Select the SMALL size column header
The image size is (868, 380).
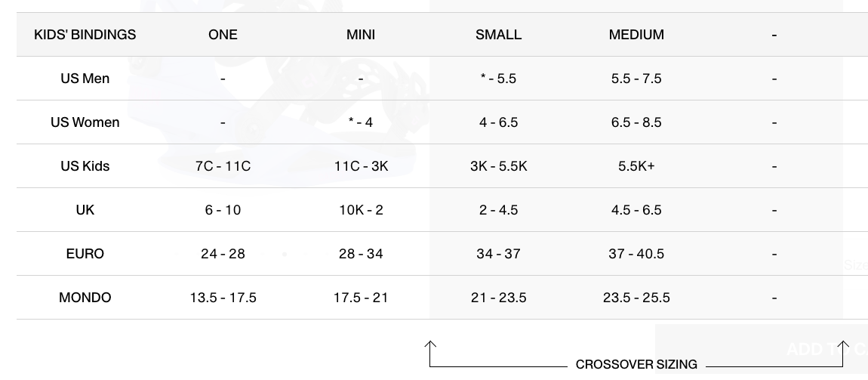[x=498, y=35]
